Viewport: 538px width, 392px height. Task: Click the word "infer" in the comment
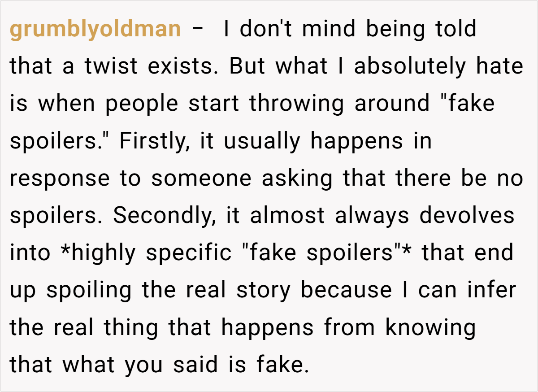point(491,290)
